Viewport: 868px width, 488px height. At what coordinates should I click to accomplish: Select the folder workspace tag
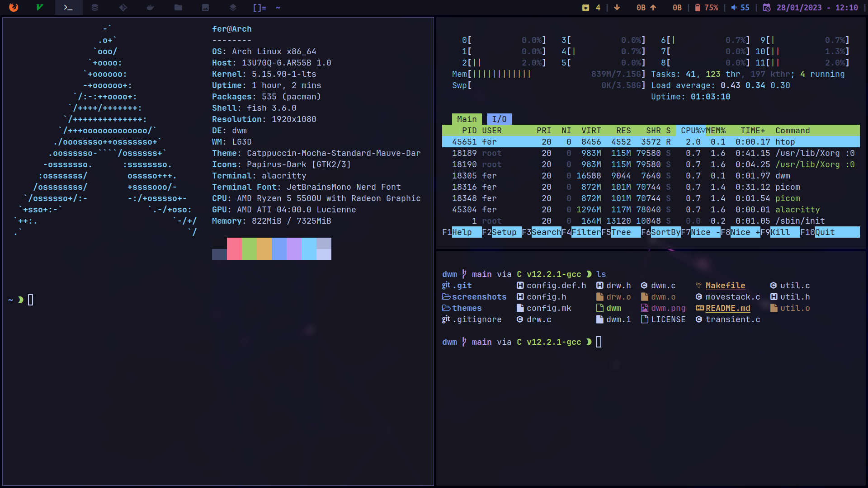coord(178,7)
